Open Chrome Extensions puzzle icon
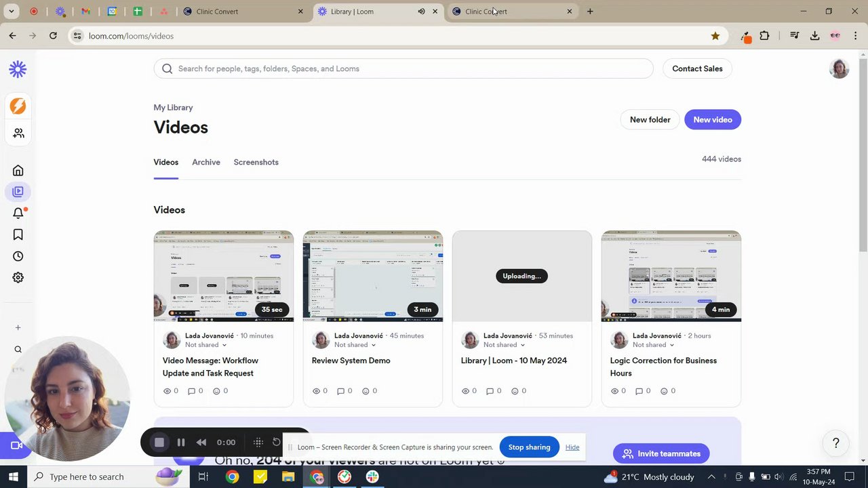Image resolution: width=868 pixels, height=488 pixels. [765, 36]
